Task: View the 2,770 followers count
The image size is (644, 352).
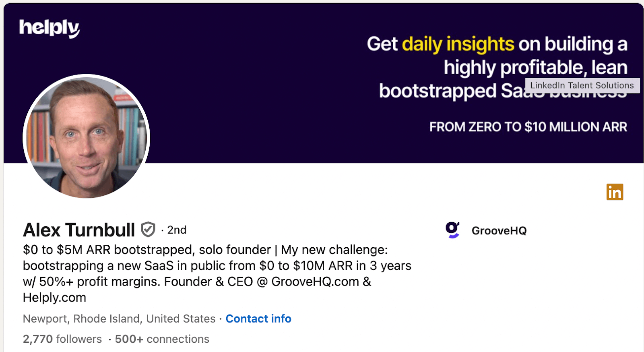Action: (62, 339)
